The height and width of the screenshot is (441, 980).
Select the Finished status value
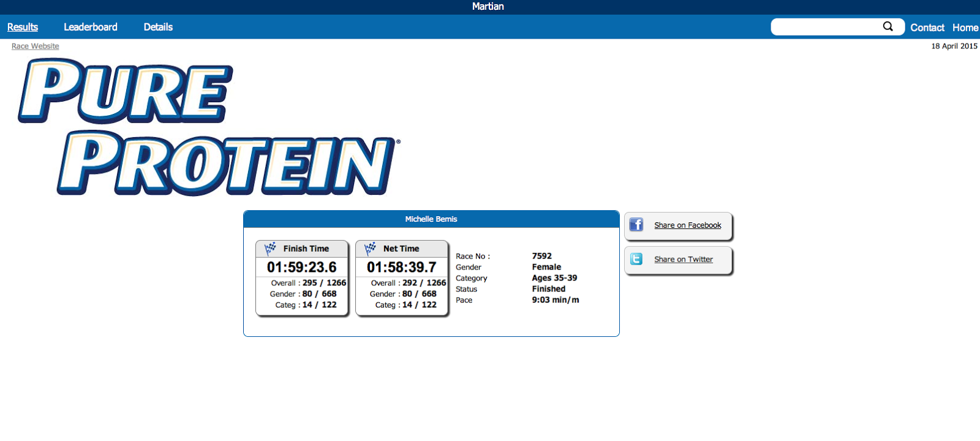[549, 288]
